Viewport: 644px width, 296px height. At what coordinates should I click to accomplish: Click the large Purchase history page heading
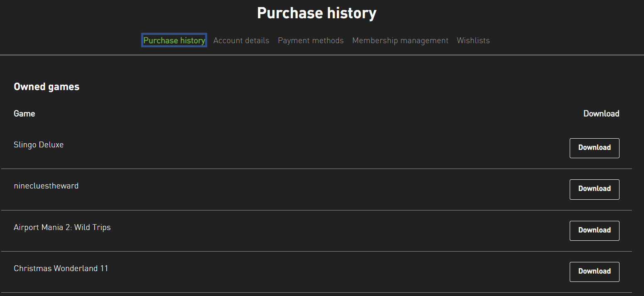[316, 13]
